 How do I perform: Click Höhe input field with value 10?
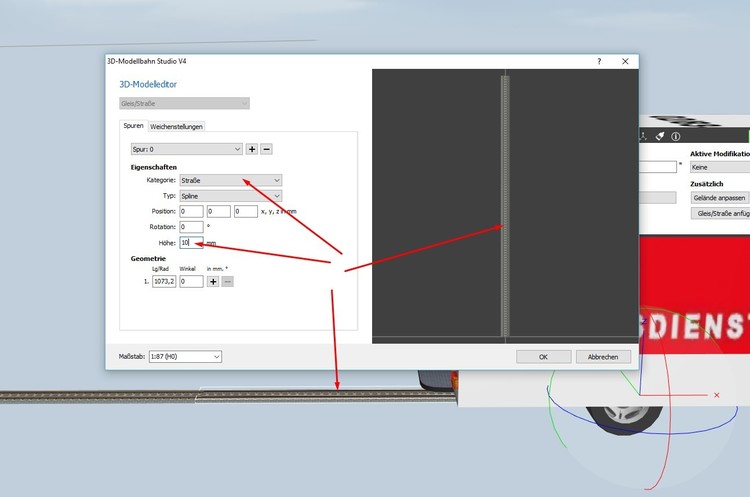coord(191,243)
